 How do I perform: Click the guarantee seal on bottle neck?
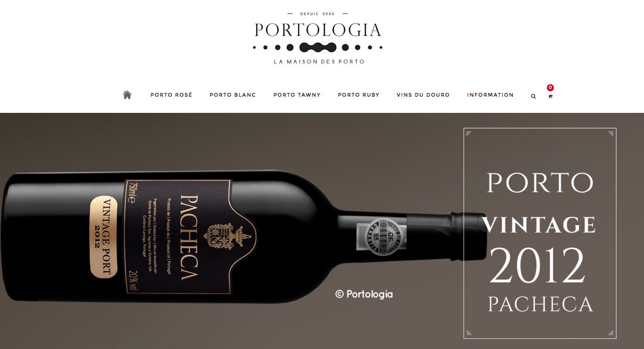click(x=382, y=236)
